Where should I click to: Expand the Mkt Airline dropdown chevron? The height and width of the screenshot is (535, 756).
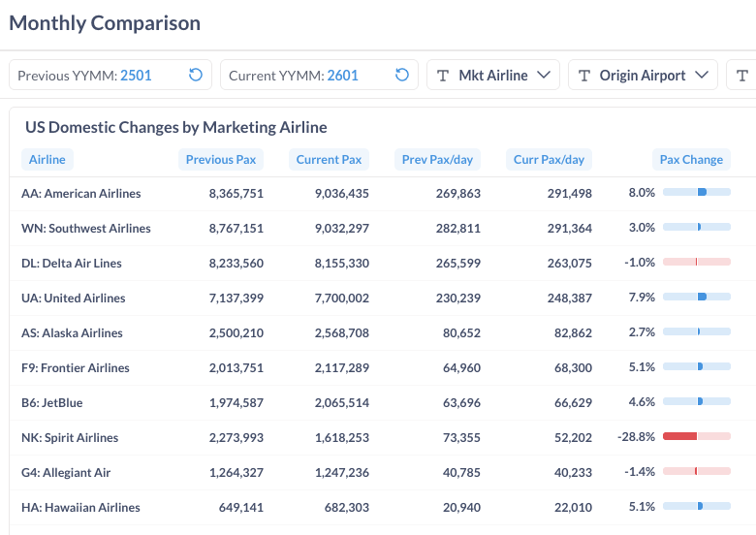(x=543, y=76)
